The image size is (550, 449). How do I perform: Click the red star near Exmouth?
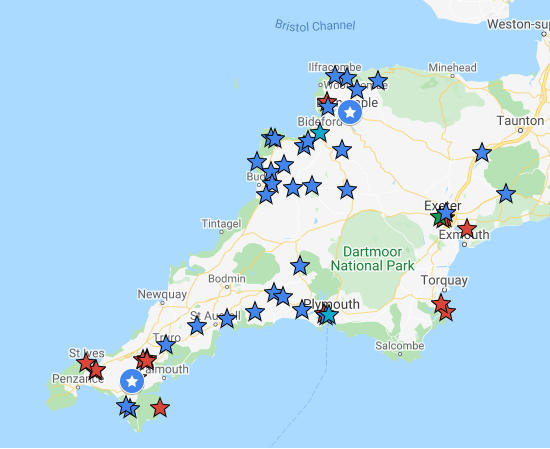click(x=467, y=228)
